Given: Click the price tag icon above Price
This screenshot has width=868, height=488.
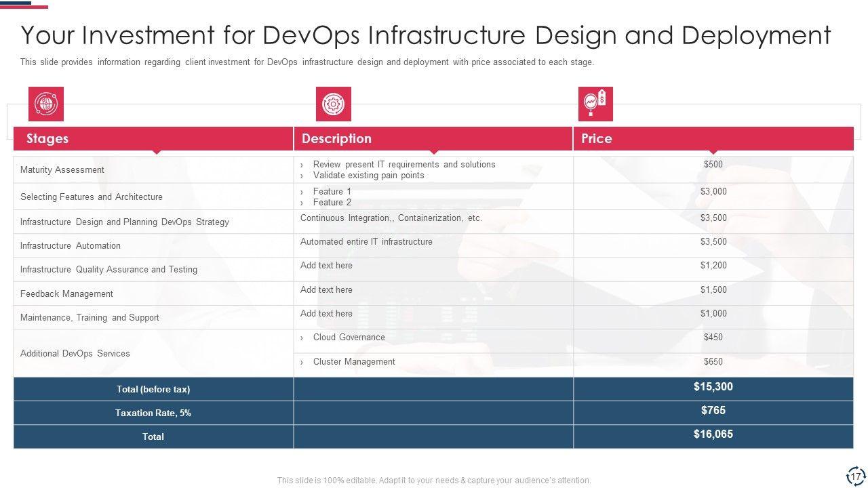Looking at the screenshot, I should coord(595,104).
